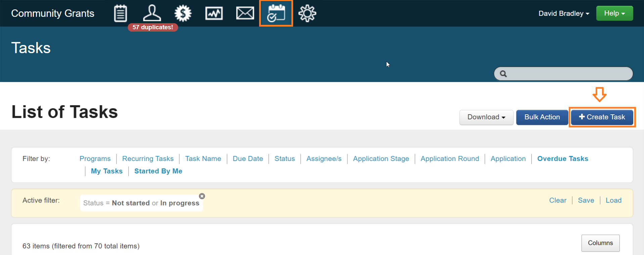The image size is (644, 255).
Task: Click in the task search field
Action: point(568,74)
